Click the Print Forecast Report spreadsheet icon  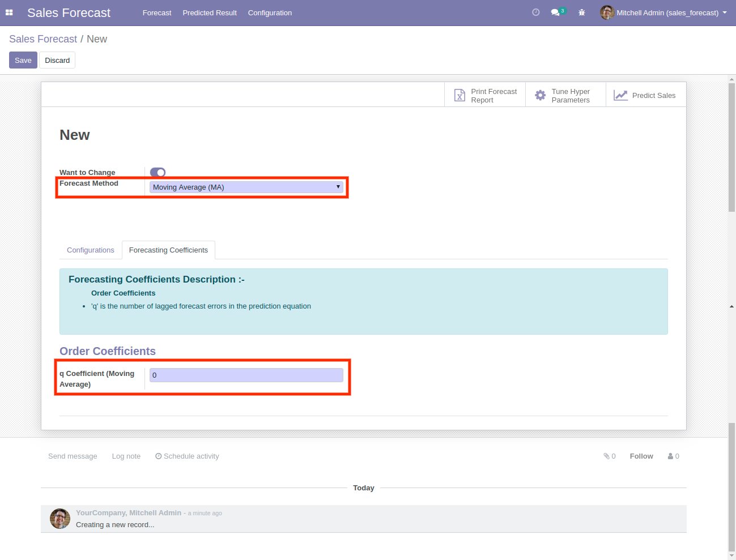coord(460,96)
